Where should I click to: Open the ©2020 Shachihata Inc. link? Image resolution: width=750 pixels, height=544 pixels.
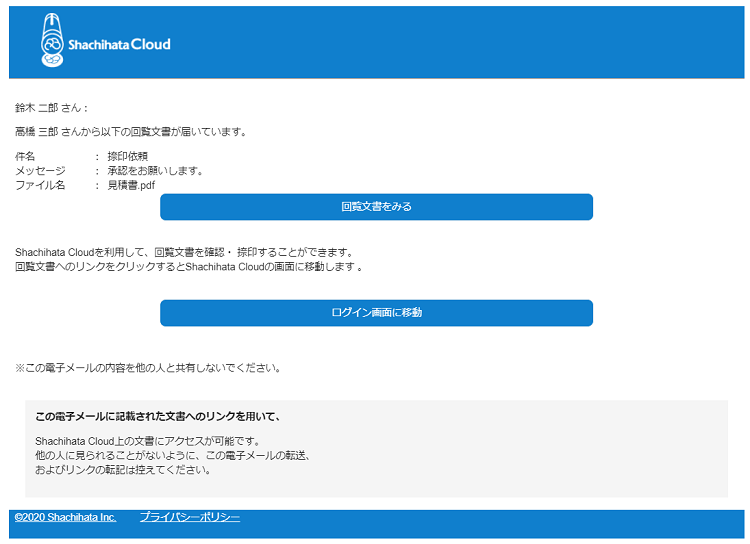coord(66,517)
